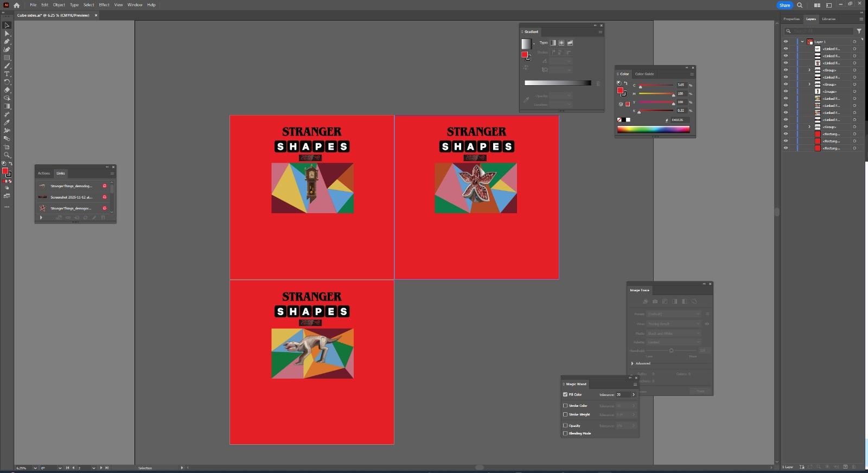Select the Rectangle tool
Viewport: 868px width, 473px height.
(7, 57)
